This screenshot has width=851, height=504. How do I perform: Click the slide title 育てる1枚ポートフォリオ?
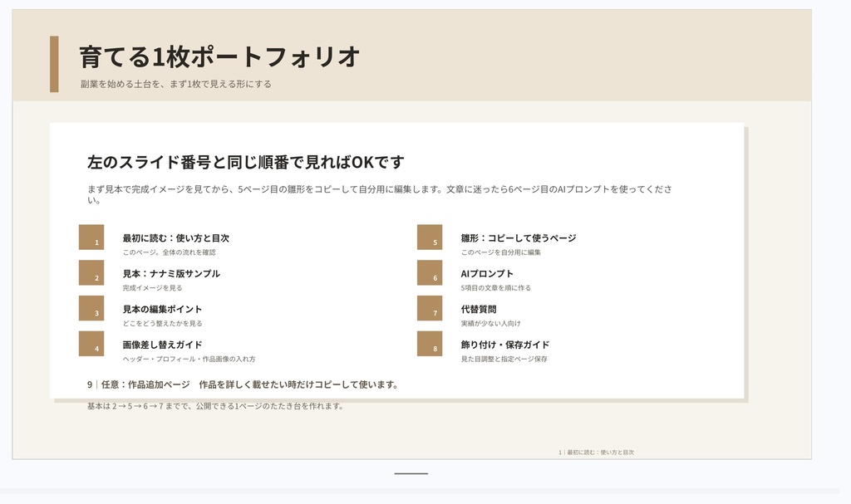click(x=219, y=57)
